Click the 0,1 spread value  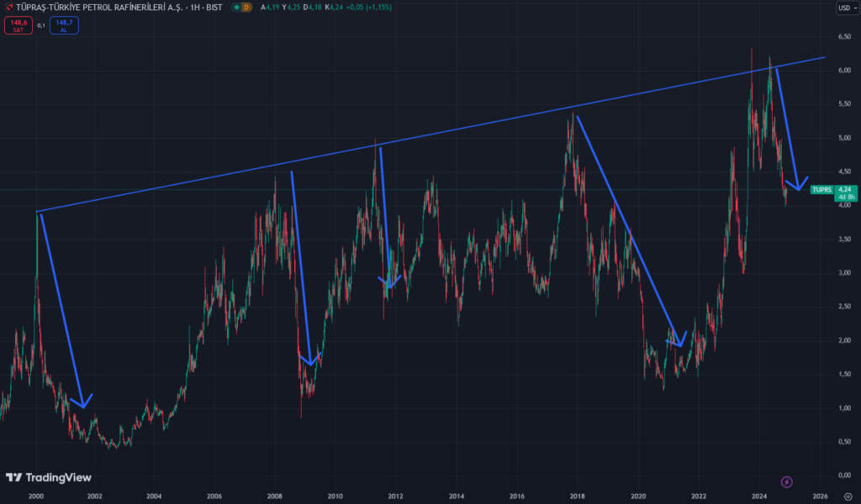[x=41, y=25]
